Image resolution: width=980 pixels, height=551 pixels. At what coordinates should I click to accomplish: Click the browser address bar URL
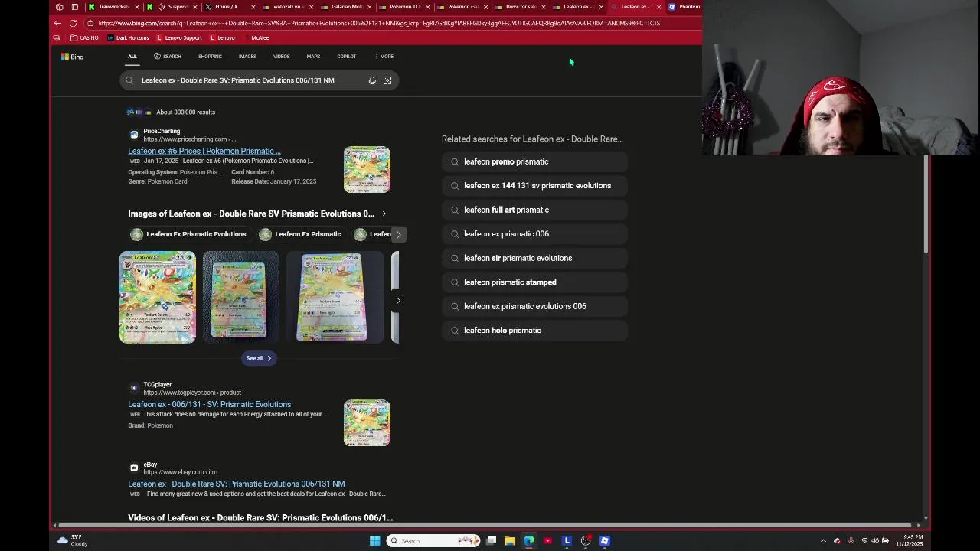click(x=379, y=23)
